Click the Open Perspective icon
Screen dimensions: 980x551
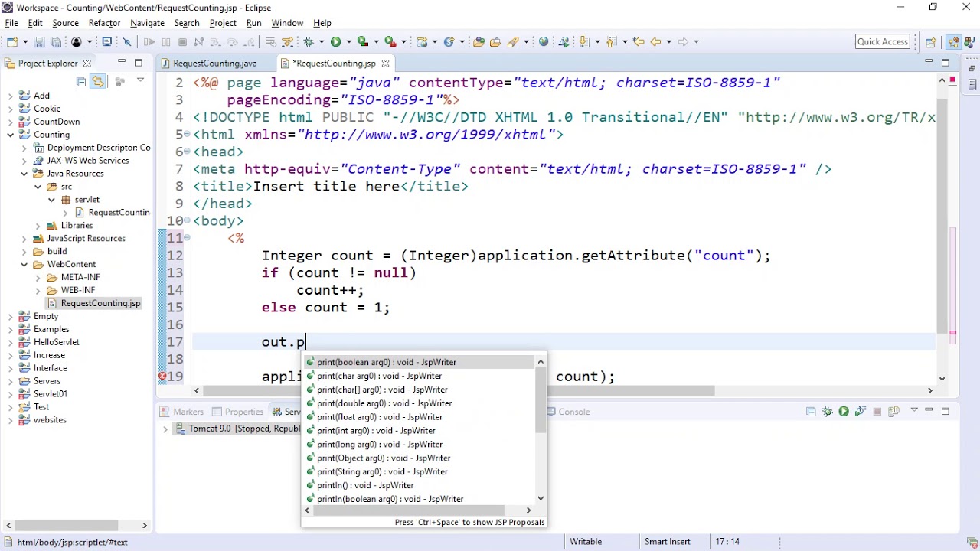coord(930,42)
